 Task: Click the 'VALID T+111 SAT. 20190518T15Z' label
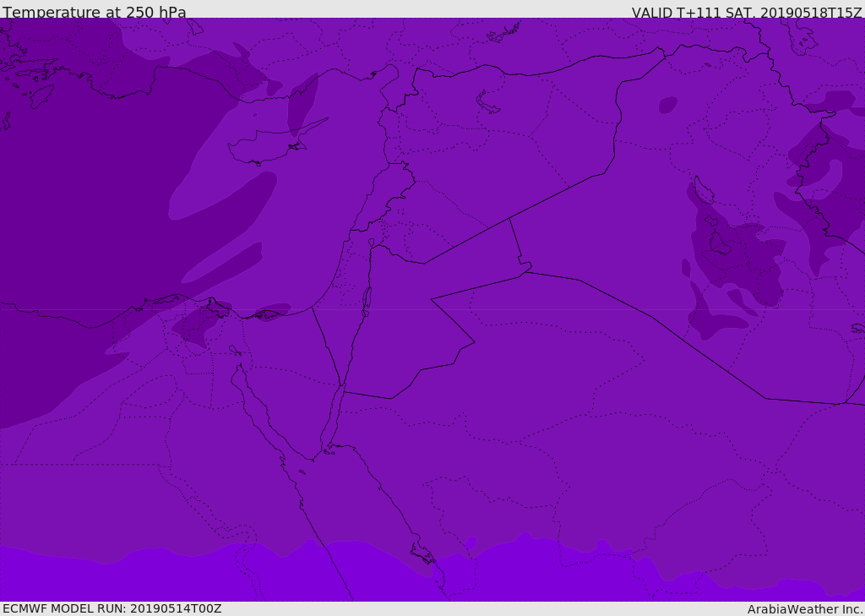(x=747, y=13)
